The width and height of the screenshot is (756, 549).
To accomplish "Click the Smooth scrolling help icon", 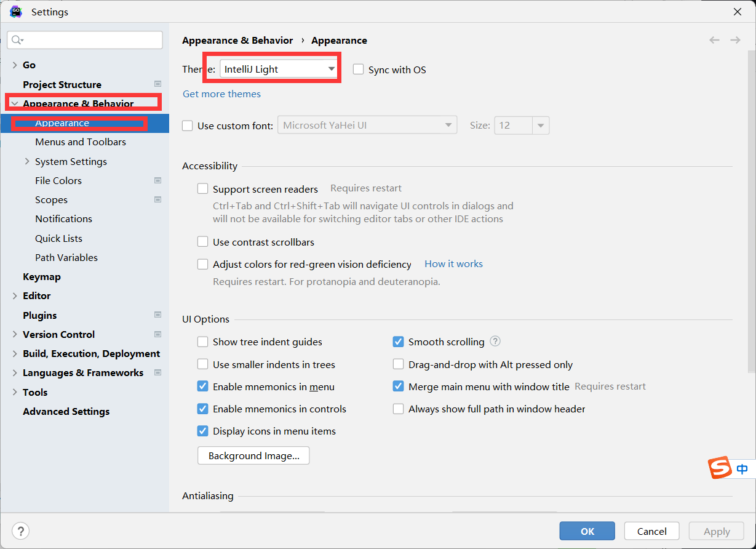I will pos(495,342).
